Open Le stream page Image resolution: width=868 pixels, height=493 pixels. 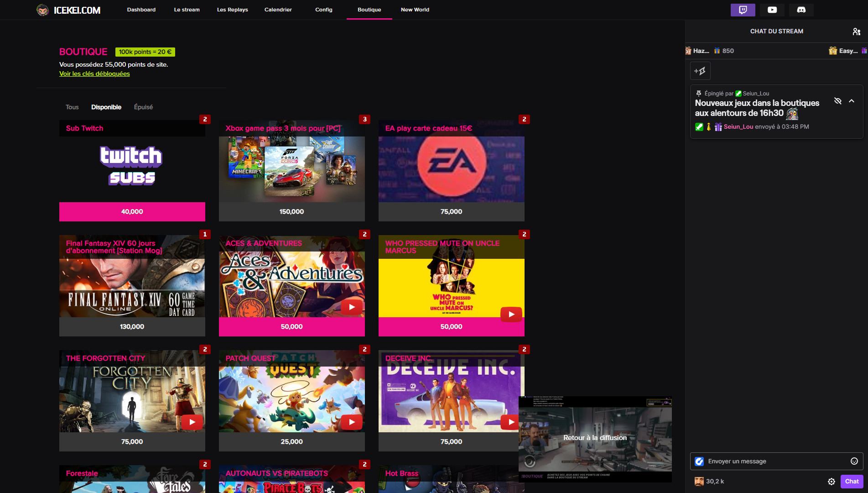tap(187, 10)
